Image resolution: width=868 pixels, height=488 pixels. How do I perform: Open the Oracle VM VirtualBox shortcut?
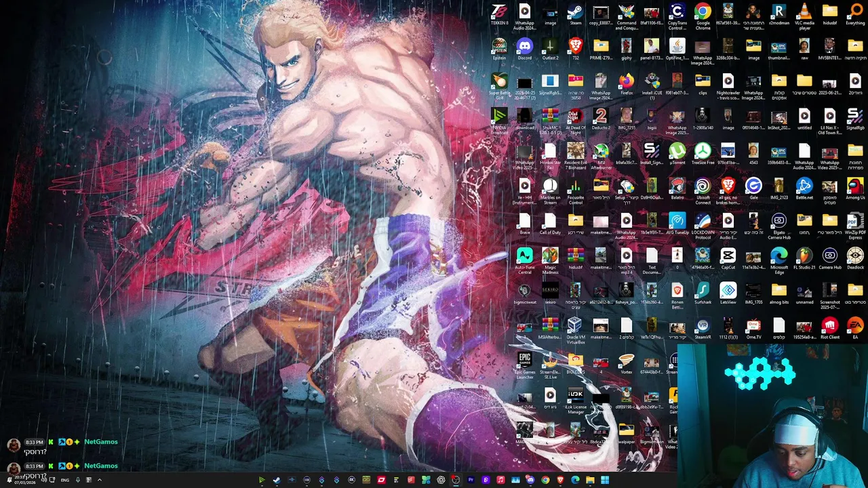575,331
